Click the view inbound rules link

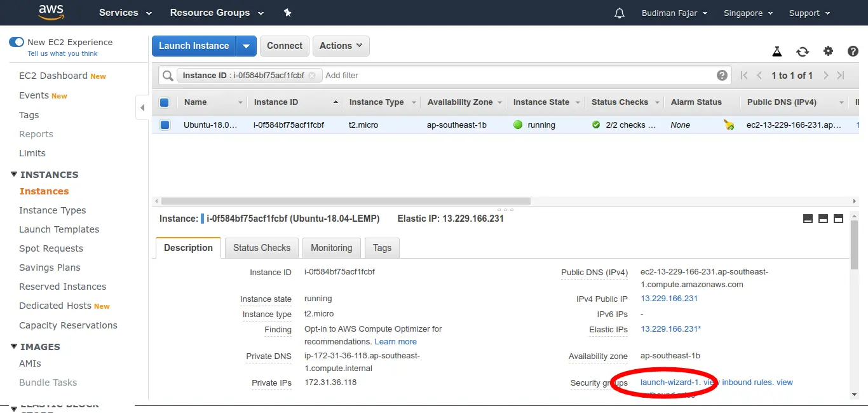point(738,383)
